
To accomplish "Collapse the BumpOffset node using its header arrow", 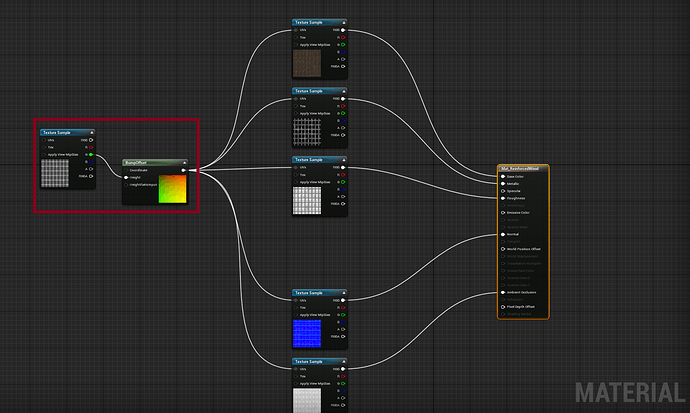I will [183, 162].
